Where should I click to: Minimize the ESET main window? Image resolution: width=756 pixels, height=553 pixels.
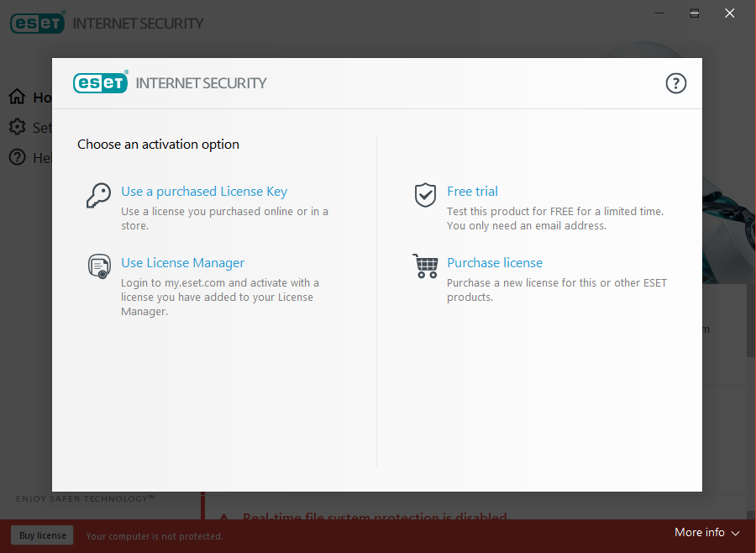[x=659, y=13]
